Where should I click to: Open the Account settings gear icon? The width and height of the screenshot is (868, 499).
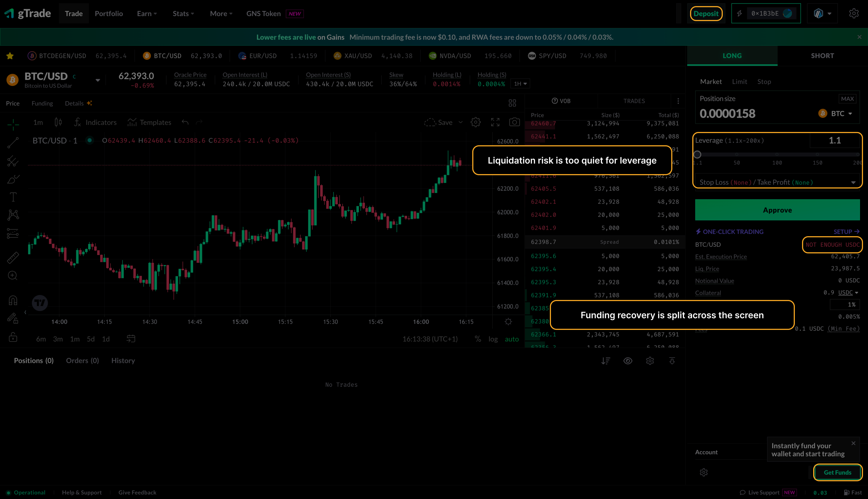tap(704, 472)
